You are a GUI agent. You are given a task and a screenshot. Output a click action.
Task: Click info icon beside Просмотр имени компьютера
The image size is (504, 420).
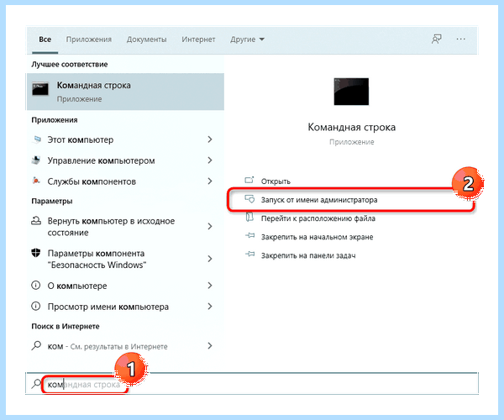coord(35,307)
